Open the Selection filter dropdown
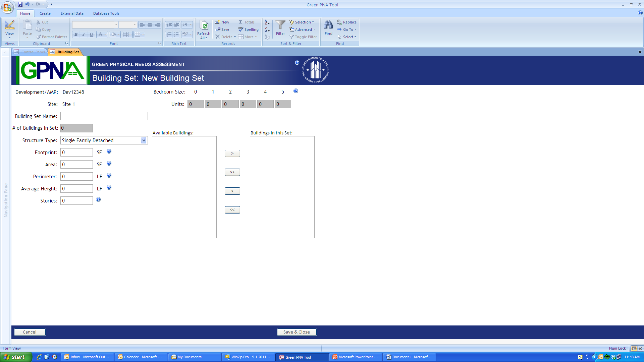This screenshot has width=644, height=362. point(302,22)
